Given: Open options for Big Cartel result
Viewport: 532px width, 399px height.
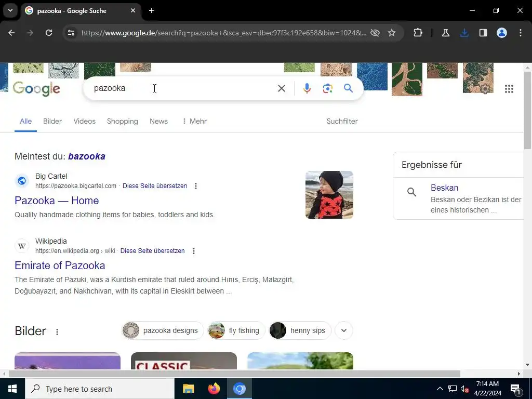Looking at the screenshot, I should (196, 186).
